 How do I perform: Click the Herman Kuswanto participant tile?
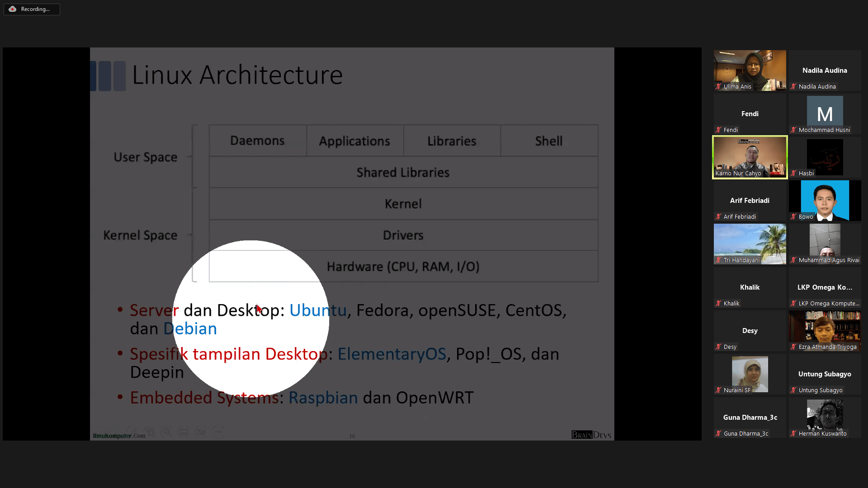[825, 416]
